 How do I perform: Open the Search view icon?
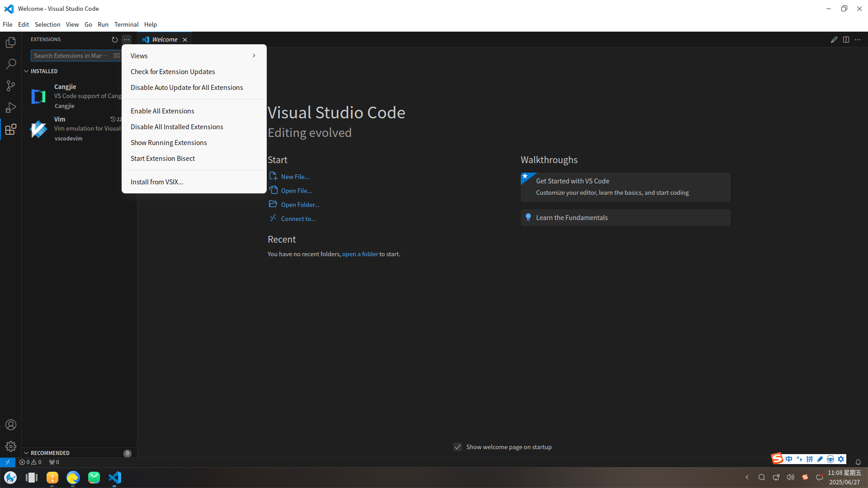(x=11, y=64)
